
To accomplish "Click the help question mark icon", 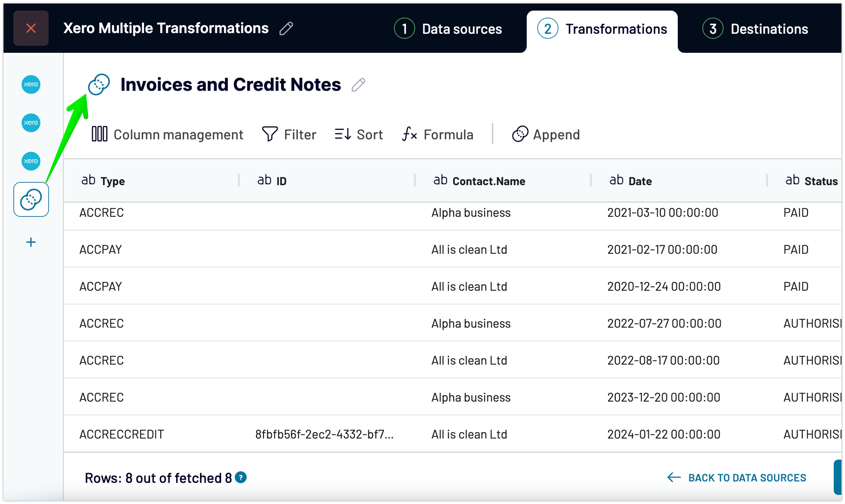I will [x=241, y=478].
